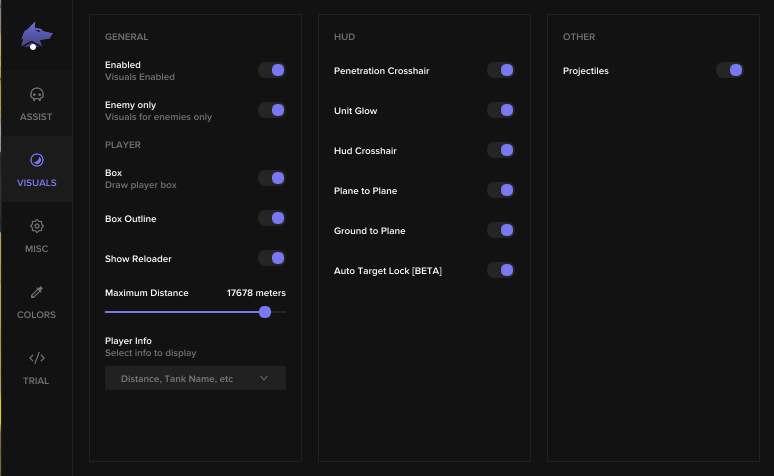This screenshot has width=774, height=476.
Task: Open the Assist section skull icon
Action: click(x=37, y=95)
